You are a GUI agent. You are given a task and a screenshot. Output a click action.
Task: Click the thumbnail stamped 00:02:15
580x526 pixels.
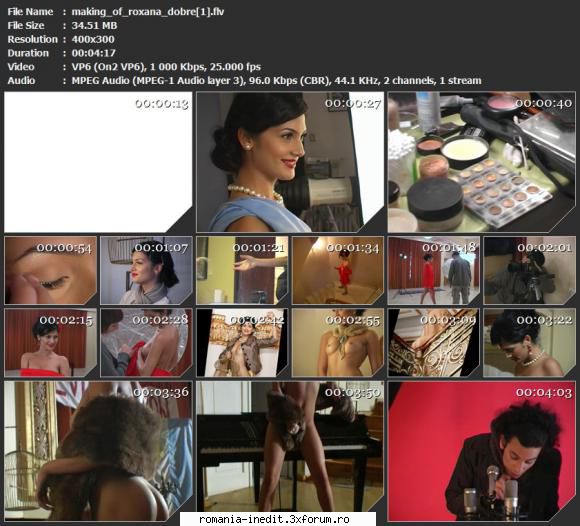pos(50,343)
